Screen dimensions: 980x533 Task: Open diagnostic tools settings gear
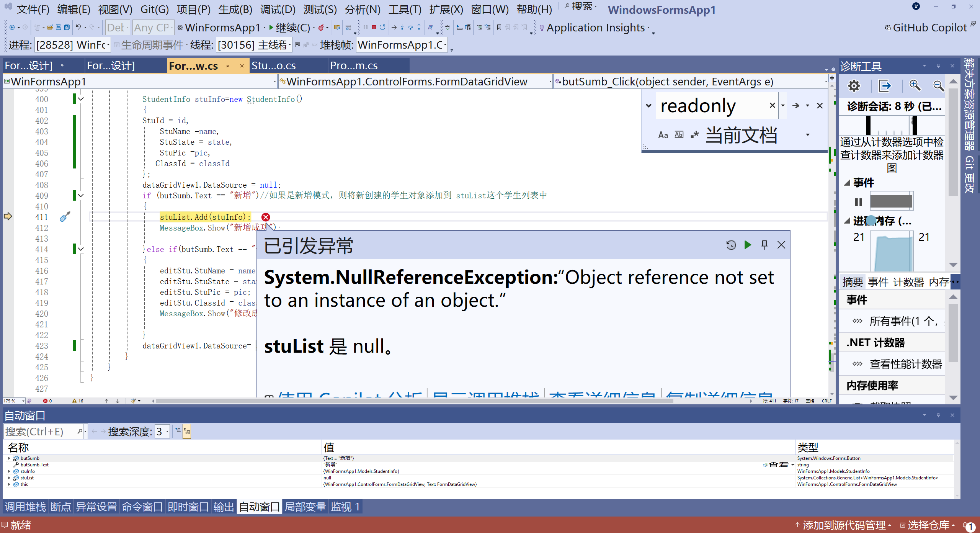(x=854, y=86)
